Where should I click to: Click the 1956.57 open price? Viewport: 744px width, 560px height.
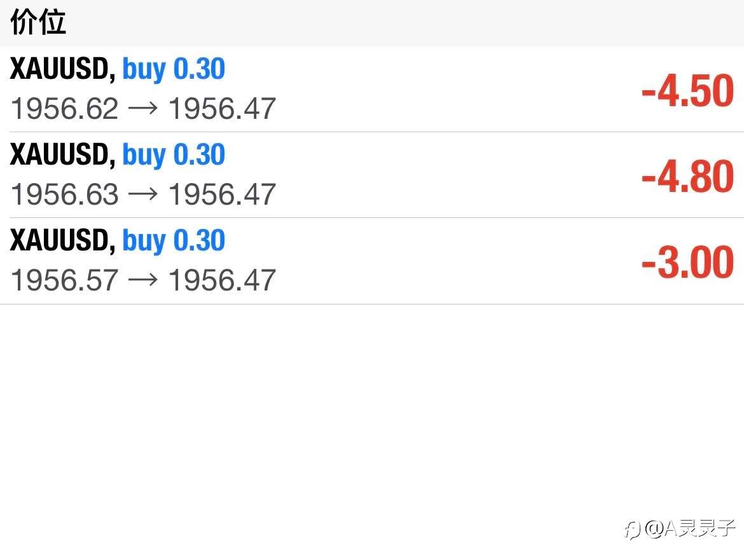[65, 280]
